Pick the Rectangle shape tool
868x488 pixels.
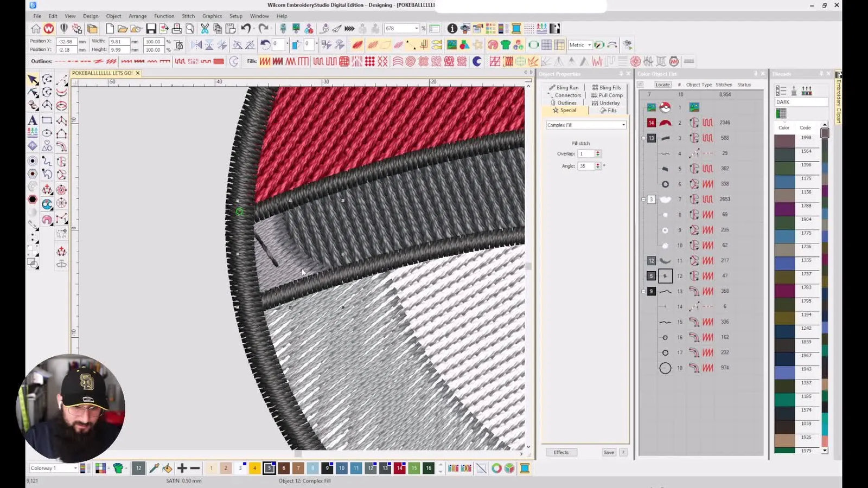pos(47,120)
